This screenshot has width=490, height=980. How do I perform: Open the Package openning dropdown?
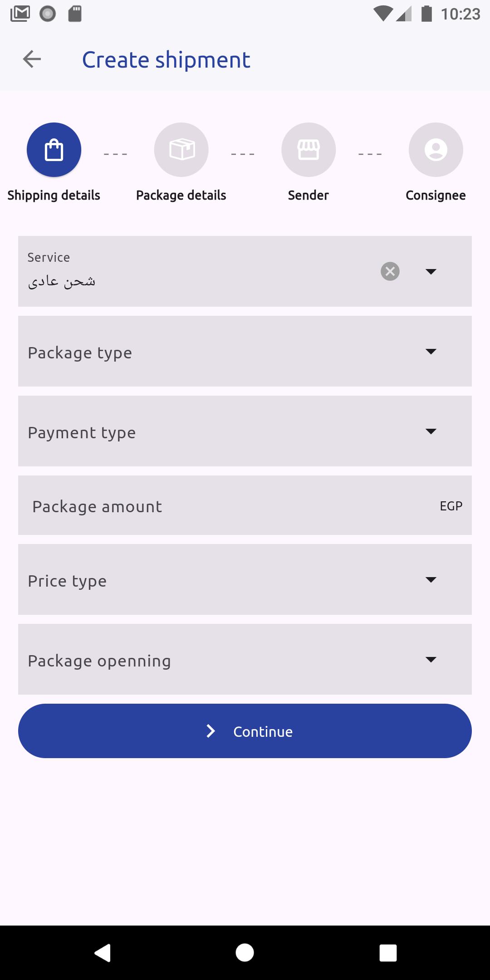(x=245, y=659)
